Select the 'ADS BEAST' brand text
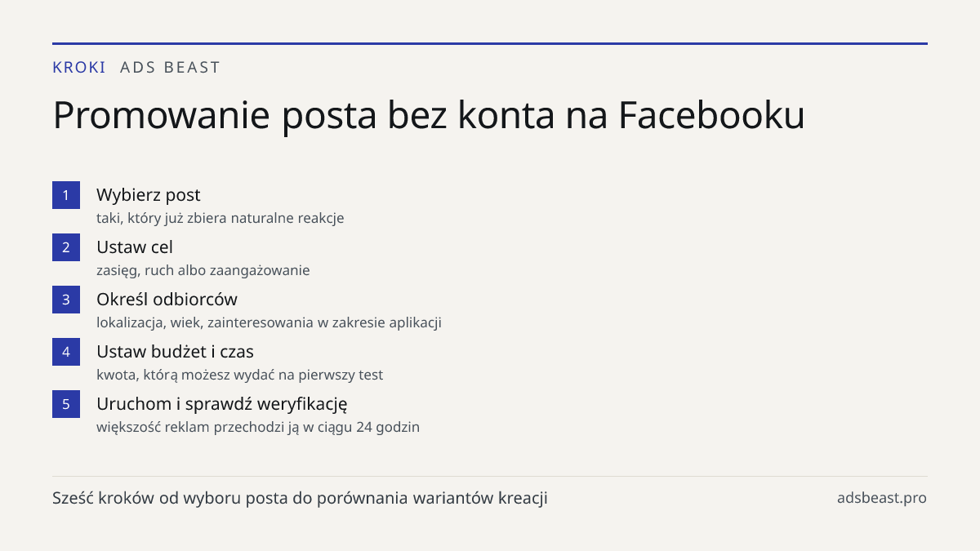Screen dimensions: 980x551 (x=170, y=68)
